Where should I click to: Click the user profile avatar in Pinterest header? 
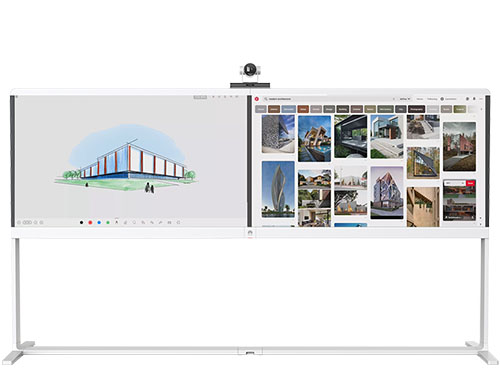tap(442, 99)
